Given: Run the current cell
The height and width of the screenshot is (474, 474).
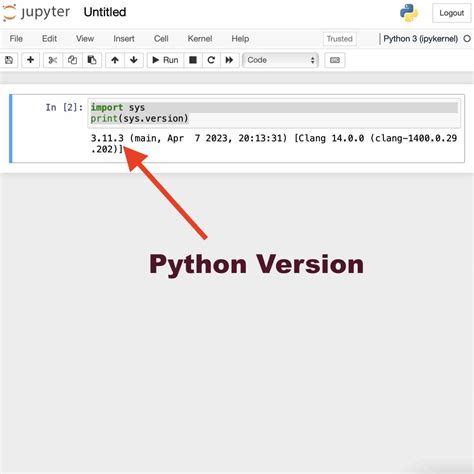Looking at the screenshot, I should point(165,60).
